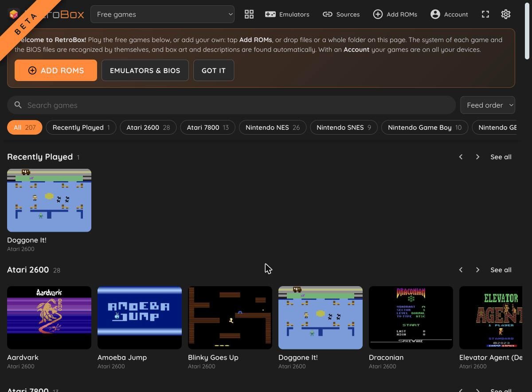This screenshot has width=532, height=392.
Task: Open the Blinky Goes Up thumbnail
Action: click(230, 318)
